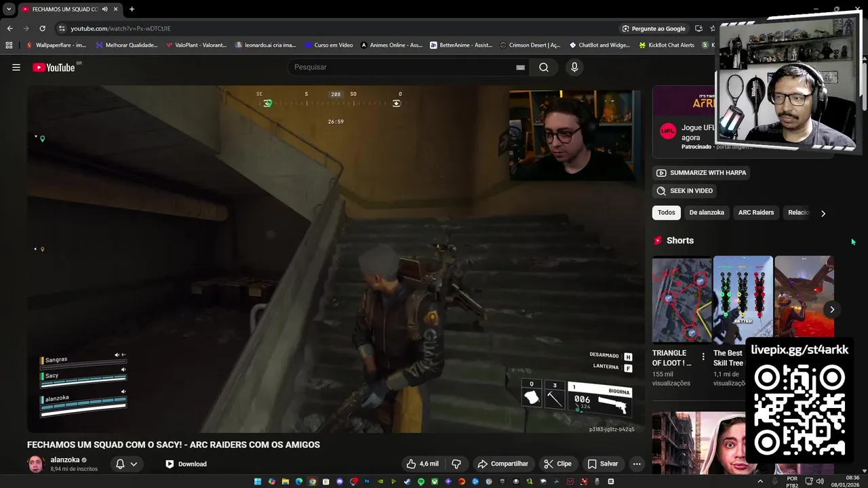The image size is (868, 488).
Task: Open alanzoka channel avatar
Action: pyautogui.click(x=36, y=464)
